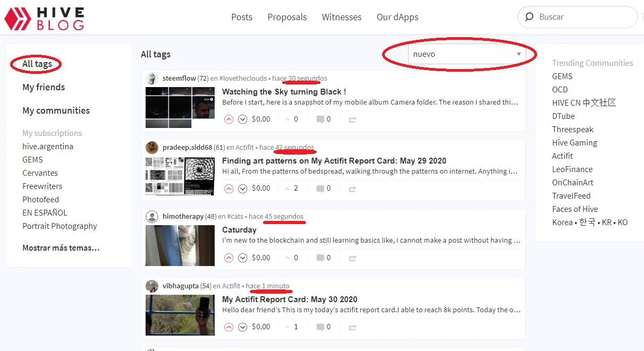Open the OCD trending community
The width and height of the screenshot is (644, 351).
click(x=560, y=90)
